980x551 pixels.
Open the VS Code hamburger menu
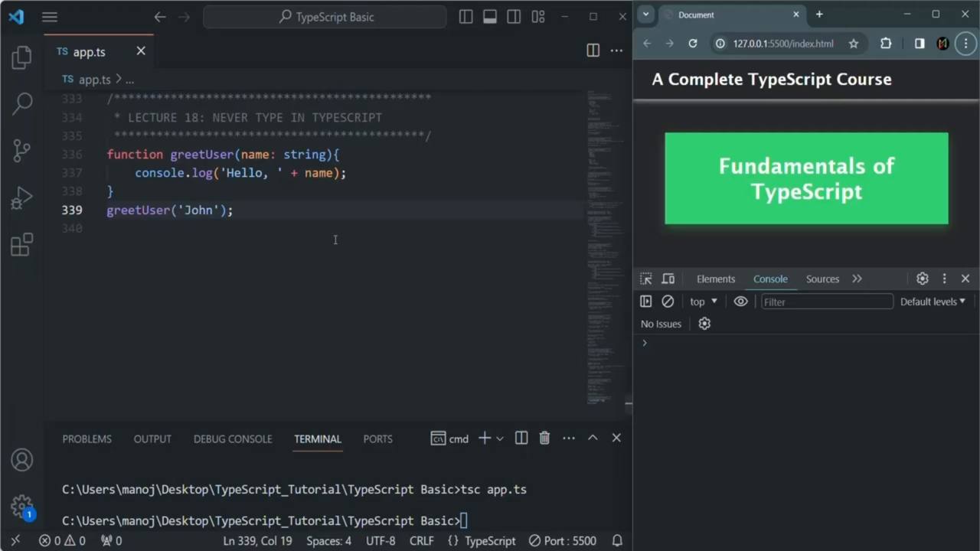click(50, 17)
